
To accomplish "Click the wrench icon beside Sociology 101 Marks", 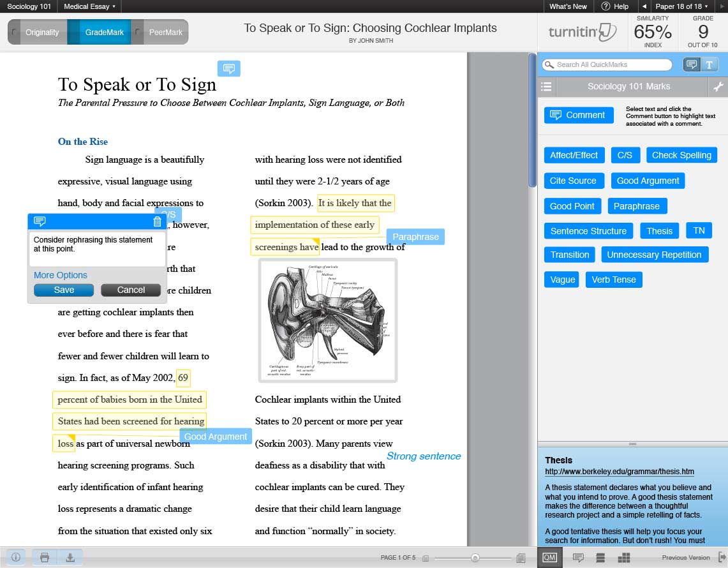I will (x=718, y=86).
